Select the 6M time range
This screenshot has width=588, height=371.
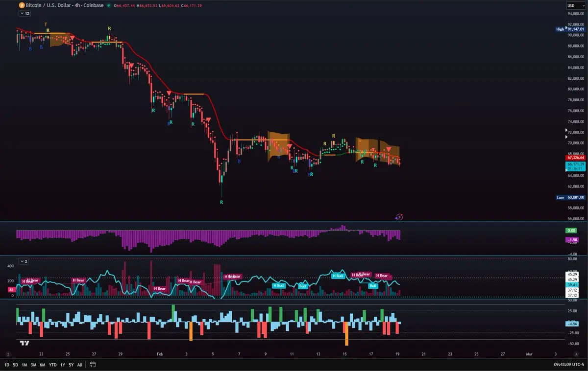tap(43, 365)
